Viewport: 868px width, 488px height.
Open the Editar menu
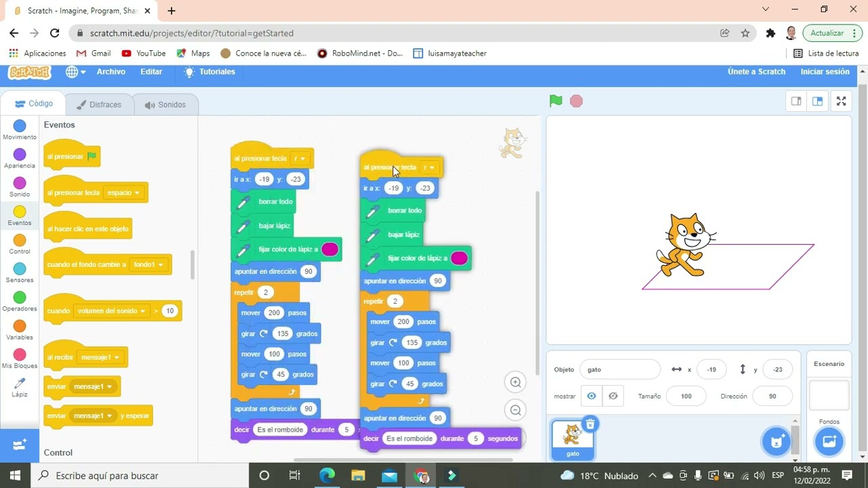pos(151,72)
